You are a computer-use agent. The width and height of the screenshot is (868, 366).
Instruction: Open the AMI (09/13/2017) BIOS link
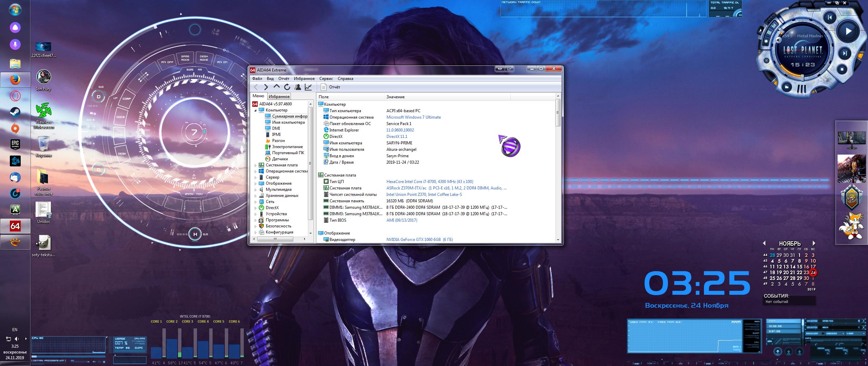click(402, 220)
